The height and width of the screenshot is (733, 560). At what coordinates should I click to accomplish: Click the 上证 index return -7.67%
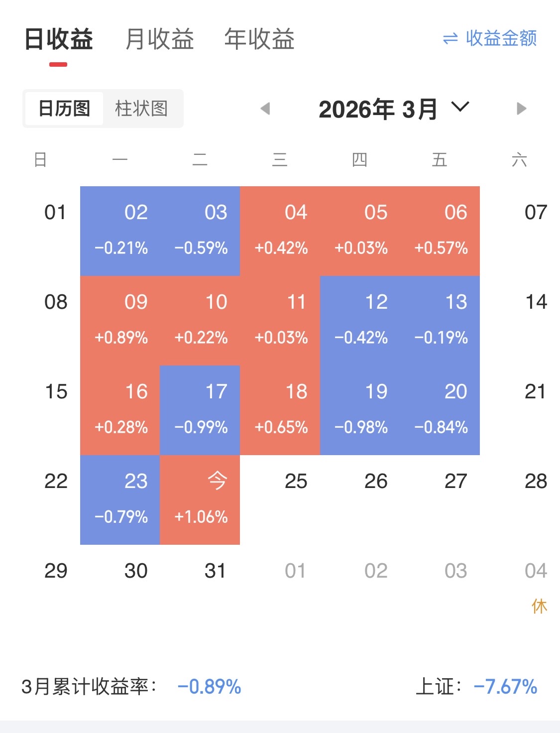[505, 687]
